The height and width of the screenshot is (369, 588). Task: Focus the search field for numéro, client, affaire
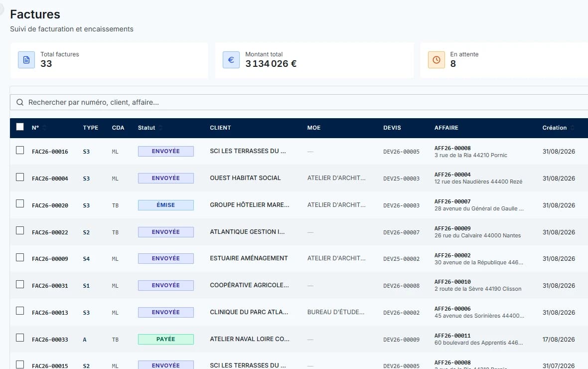(299, 102)
